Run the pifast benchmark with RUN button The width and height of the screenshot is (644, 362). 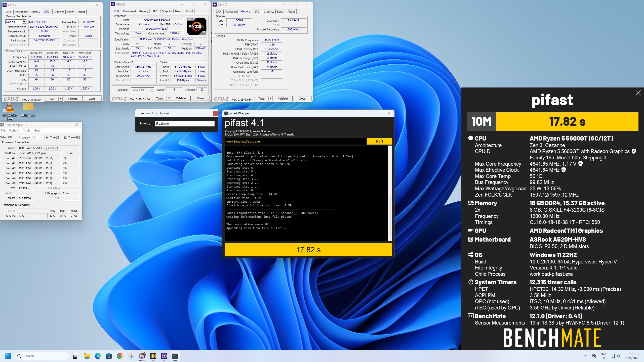point(379,141)
